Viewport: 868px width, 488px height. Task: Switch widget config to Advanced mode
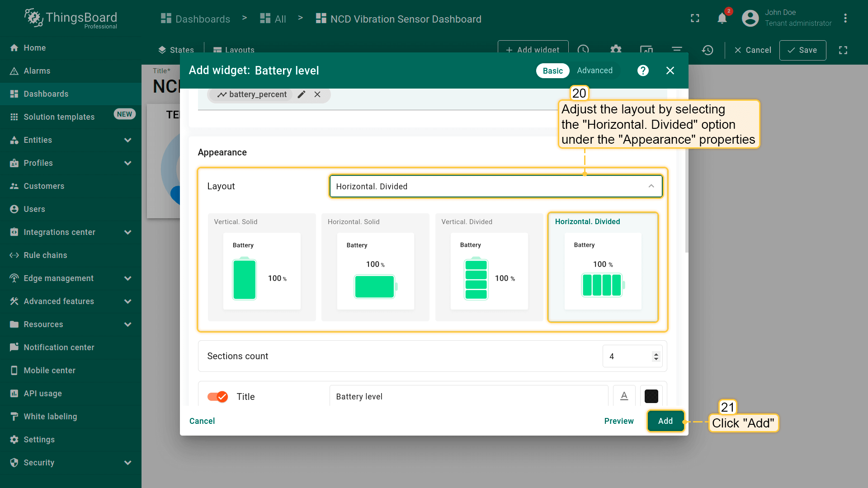coord(594,70)
